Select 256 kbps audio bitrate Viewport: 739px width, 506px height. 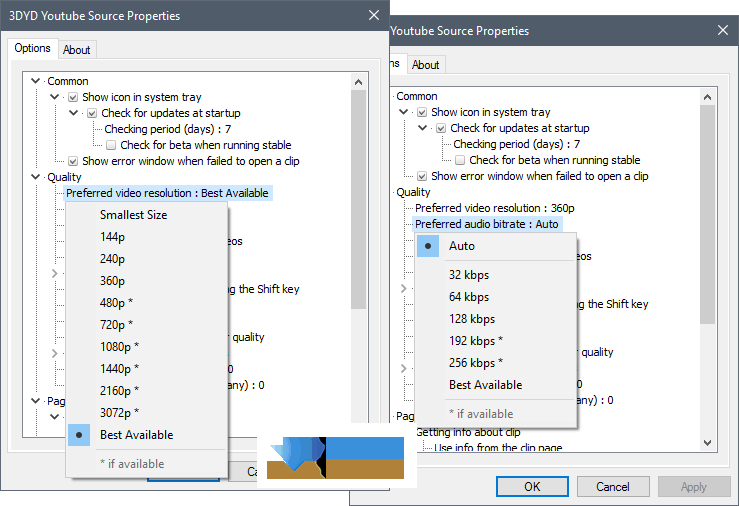(x=496, y=363)
